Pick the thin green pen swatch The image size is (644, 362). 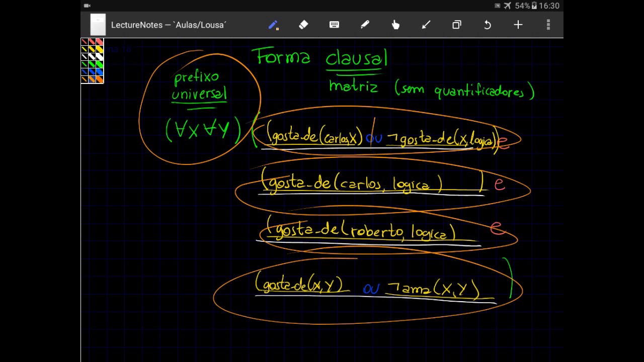[85, 64]
